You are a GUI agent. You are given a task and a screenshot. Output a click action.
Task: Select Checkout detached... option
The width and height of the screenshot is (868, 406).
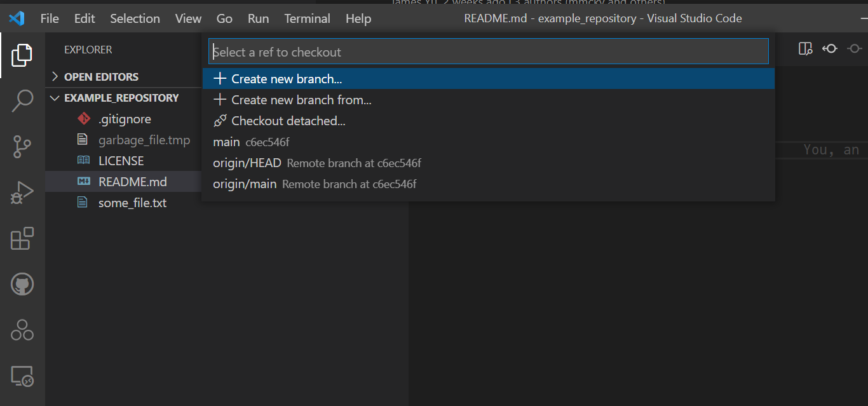click(x=288, y=121)
